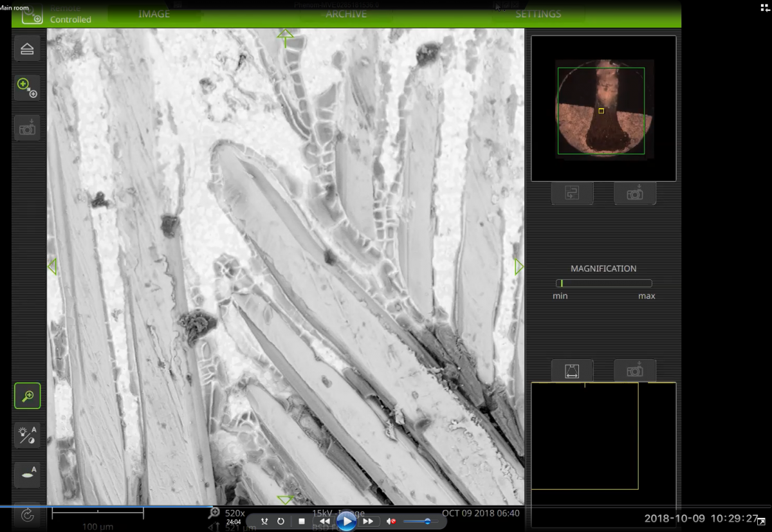Fast forward the recording
This screenshot has height=532, width=772.
(x=368, y=521)
